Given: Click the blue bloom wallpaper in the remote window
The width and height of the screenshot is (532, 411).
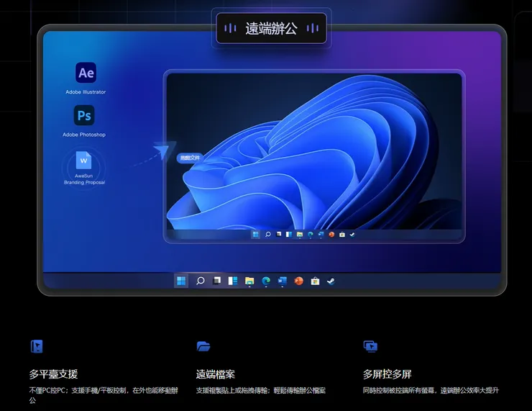Looking at the screenshot, I should 314,151.
